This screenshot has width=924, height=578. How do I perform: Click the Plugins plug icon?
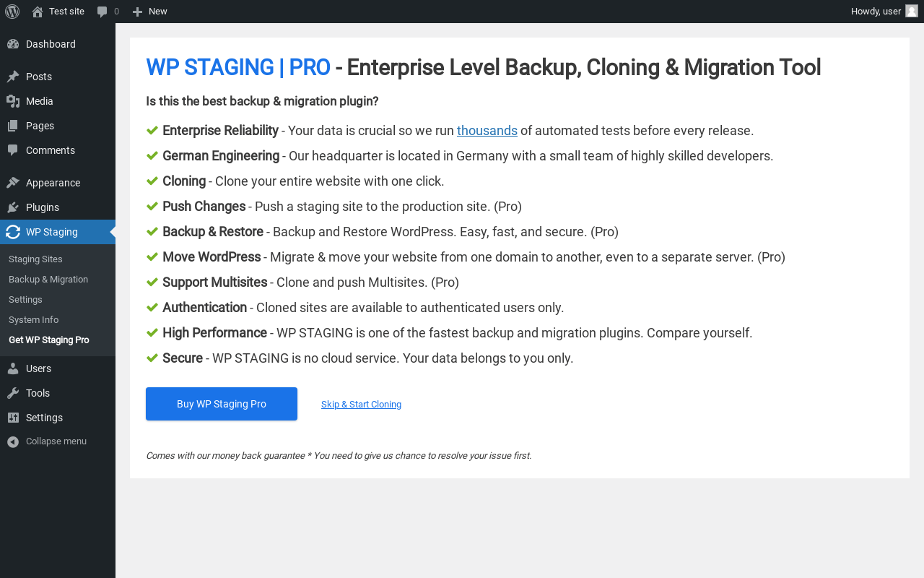pos(13,207)
